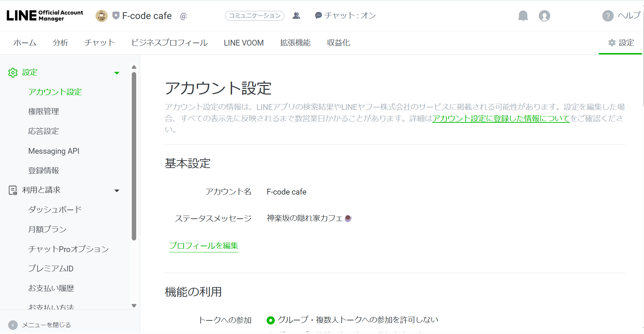The height and width of the screenshot is (334, 644).
Task: Select the disallow group talk participation radio
Action: point(271,320)
